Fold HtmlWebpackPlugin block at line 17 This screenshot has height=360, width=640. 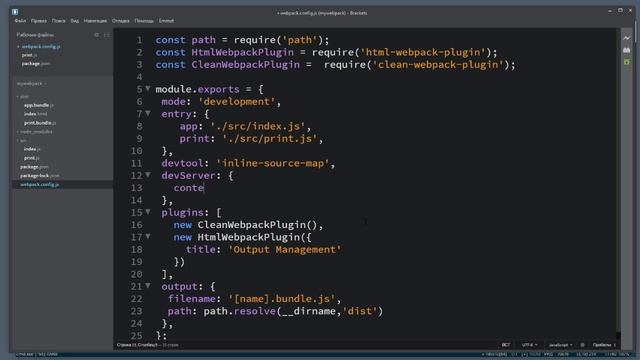[148, 236]
